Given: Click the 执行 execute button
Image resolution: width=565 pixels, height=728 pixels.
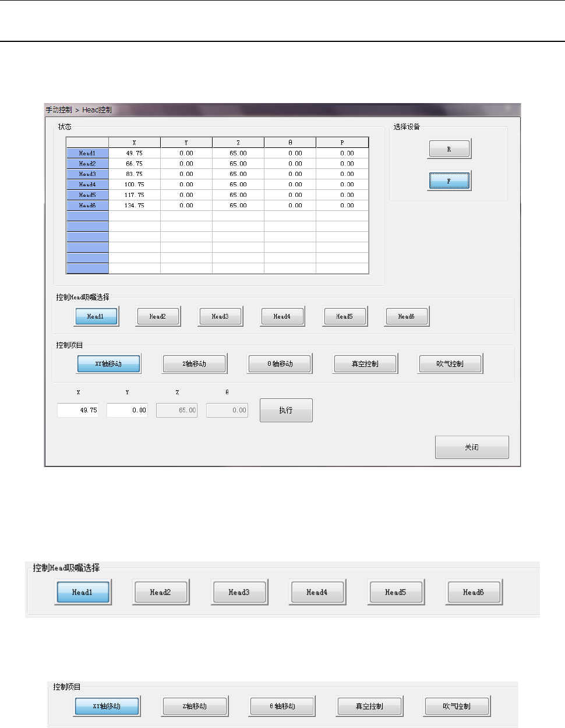Looking at the screenshot, I should pos(286,410).
